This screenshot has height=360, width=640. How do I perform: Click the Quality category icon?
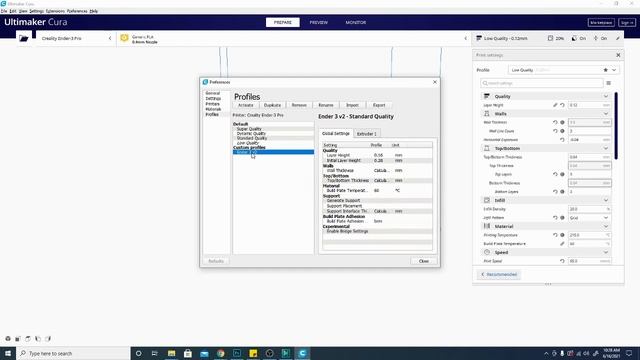click(x=487, y=96)
